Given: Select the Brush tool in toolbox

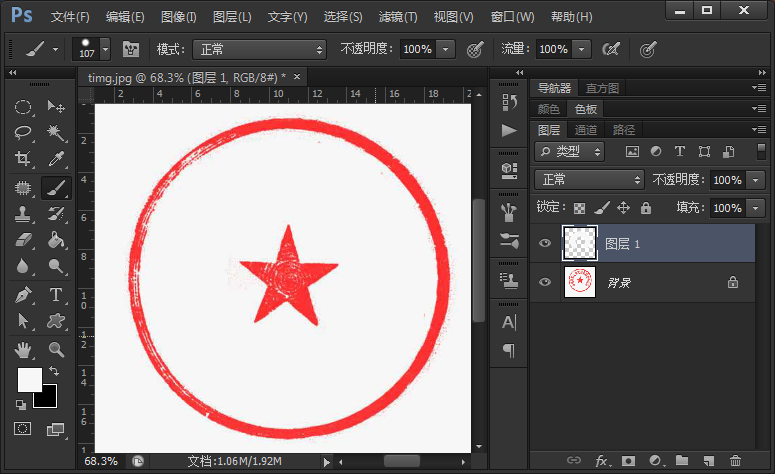Looking at the screenshot, I should pos(56,188).
